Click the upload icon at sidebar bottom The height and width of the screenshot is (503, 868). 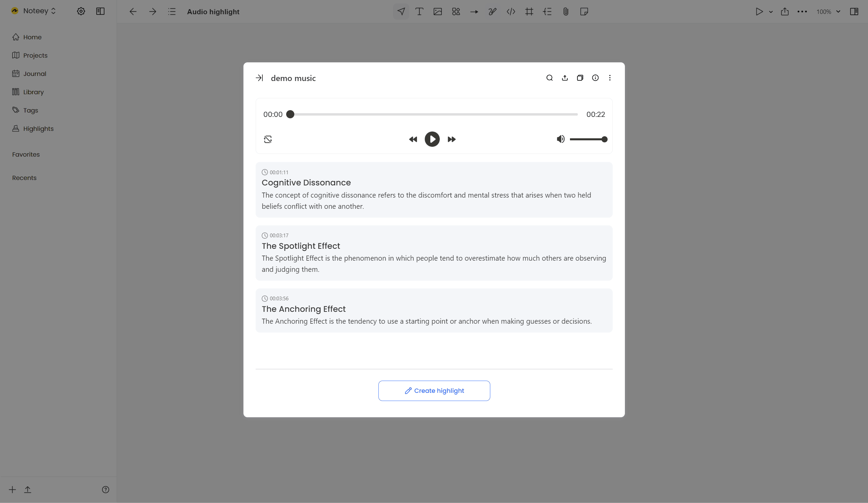click(x=27, y=489)
